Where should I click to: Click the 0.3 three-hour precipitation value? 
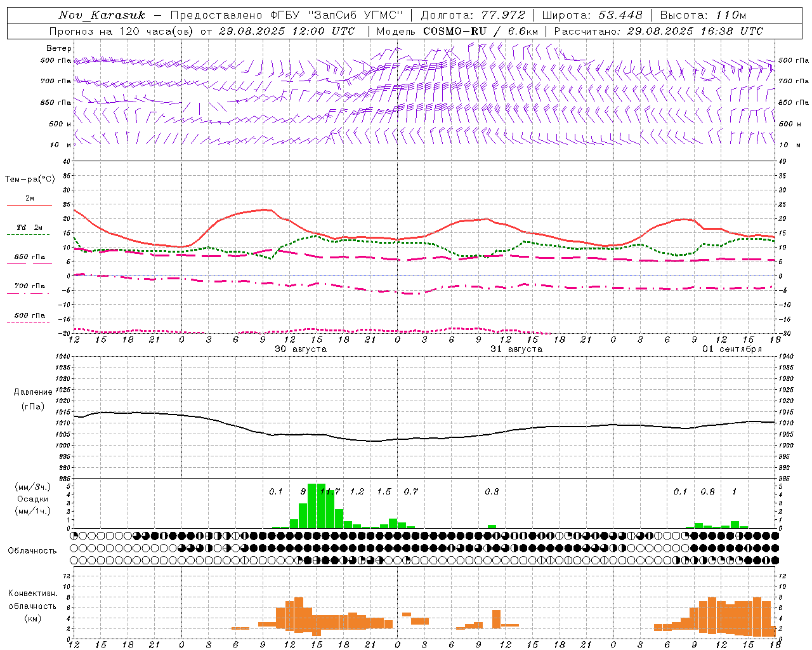[x=492, y=491]
